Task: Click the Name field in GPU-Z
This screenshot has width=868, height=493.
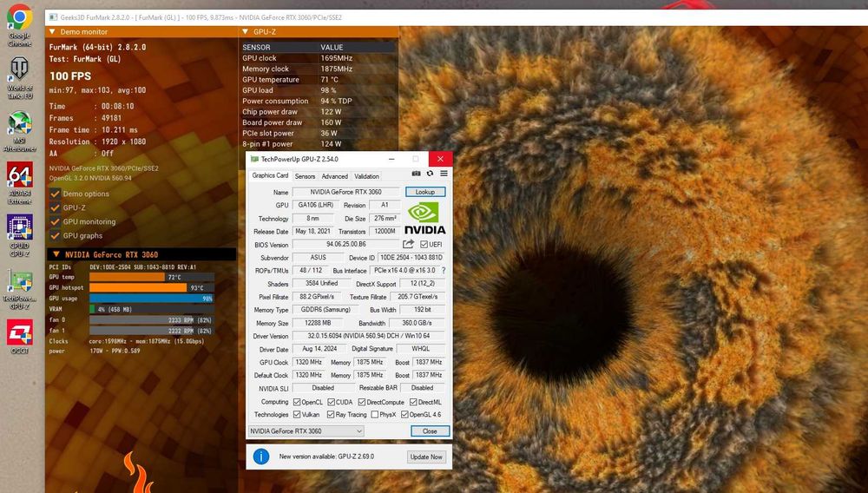Action: tap(346, 192)
